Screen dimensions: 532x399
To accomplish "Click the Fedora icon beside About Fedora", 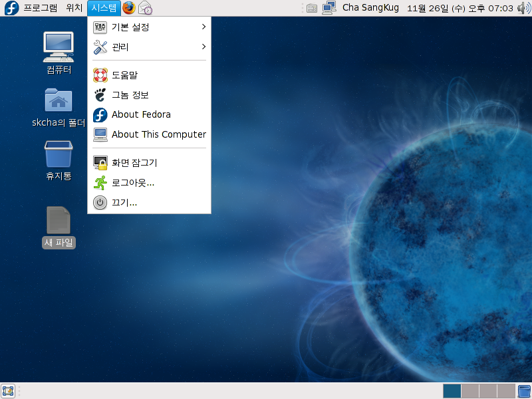I will point(100,115).
